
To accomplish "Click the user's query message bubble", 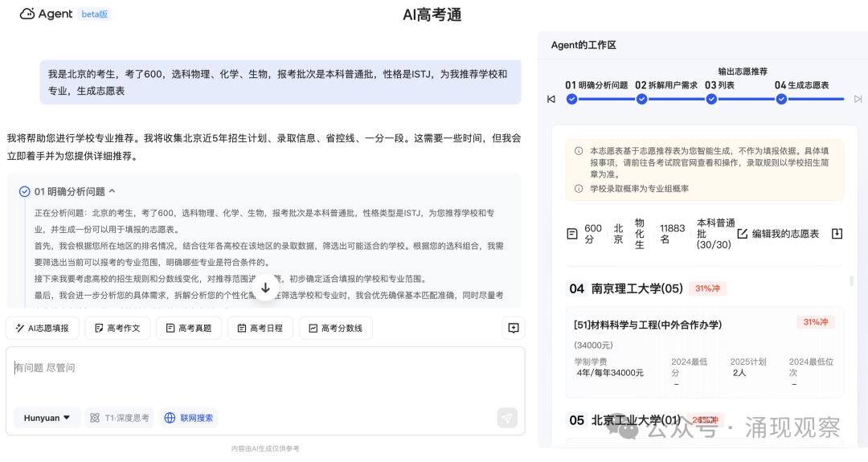I will tap(280, 83).
